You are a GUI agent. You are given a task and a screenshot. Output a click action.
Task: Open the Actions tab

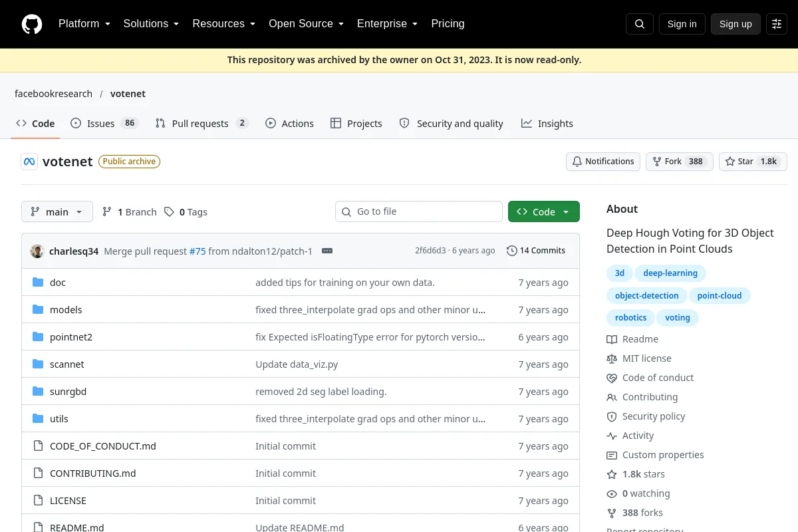pos(289,124)
